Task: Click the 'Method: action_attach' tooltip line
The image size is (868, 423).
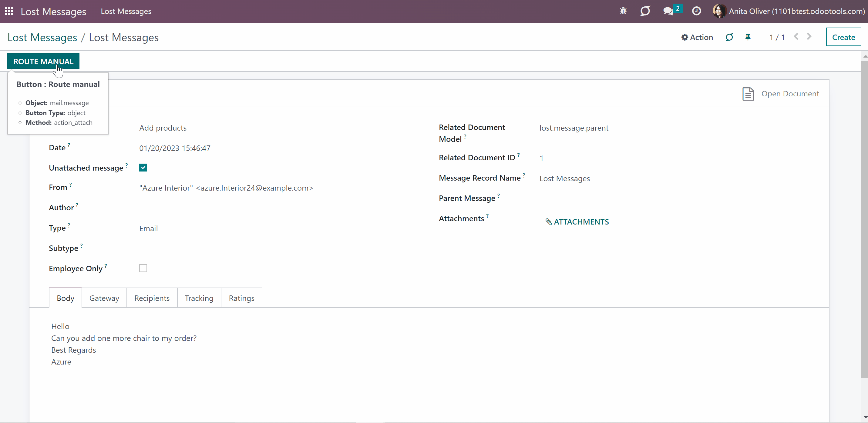Action: click(59, 123)
